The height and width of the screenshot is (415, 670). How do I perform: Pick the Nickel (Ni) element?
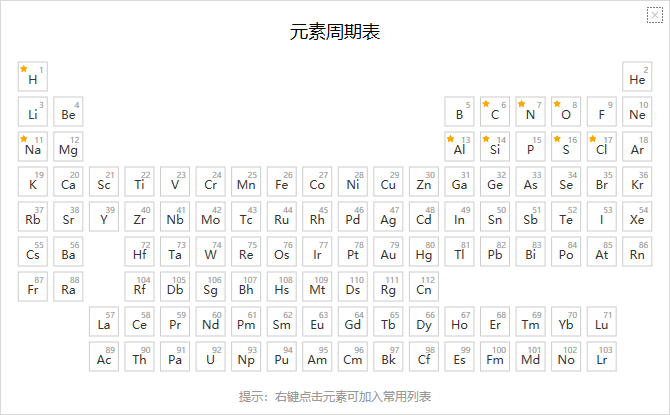tap(353, 182)
